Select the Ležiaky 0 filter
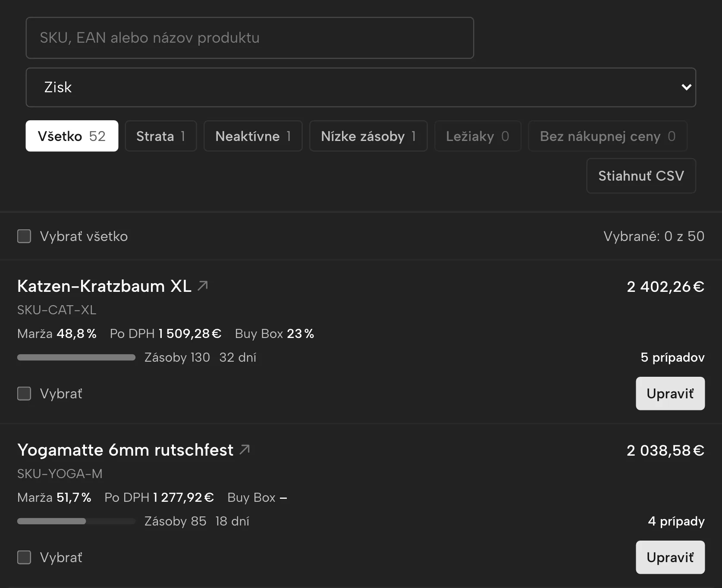The width and height of the screenshot is (722, 588). [x=478, y=136]
